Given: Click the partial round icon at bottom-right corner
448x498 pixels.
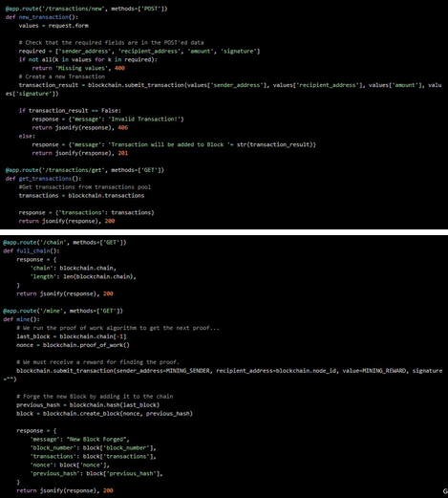Looking at the screenshot, I should (x=445, y=491).
